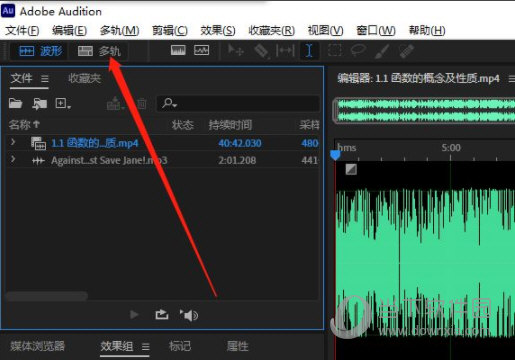Switch to Multitrack (多轨) editor view

[x=99, y=51]
